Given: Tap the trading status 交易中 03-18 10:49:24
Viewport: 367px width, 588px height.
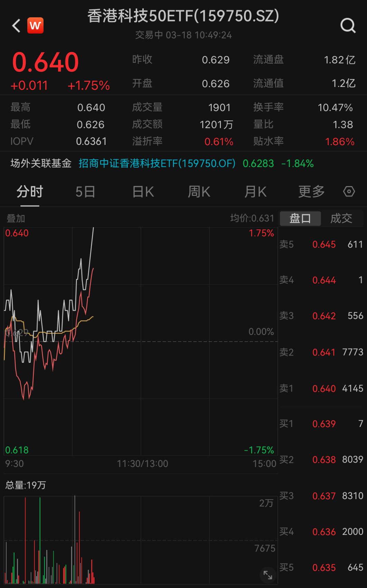Looking at the screenshot, I should [x=183, y=35].
